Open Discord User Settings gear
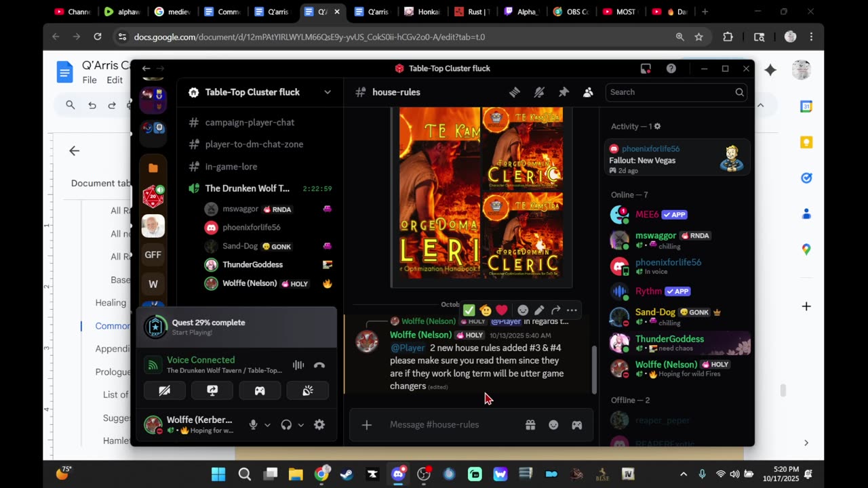 pyautogui.click(x=319, y=425)
